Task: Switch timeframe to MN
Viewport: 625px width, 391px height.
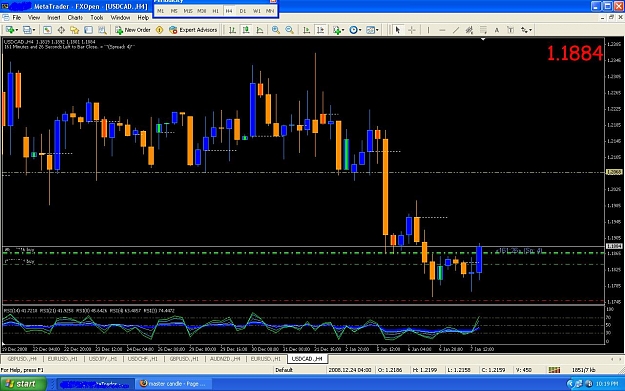Action: (270, 11)
